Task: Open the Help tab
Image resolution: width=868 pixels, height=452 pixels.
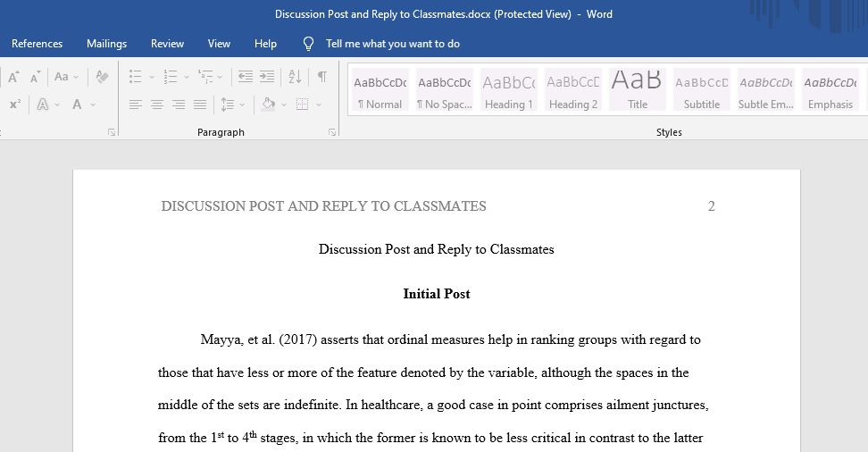Action: (x=266, y=44)
